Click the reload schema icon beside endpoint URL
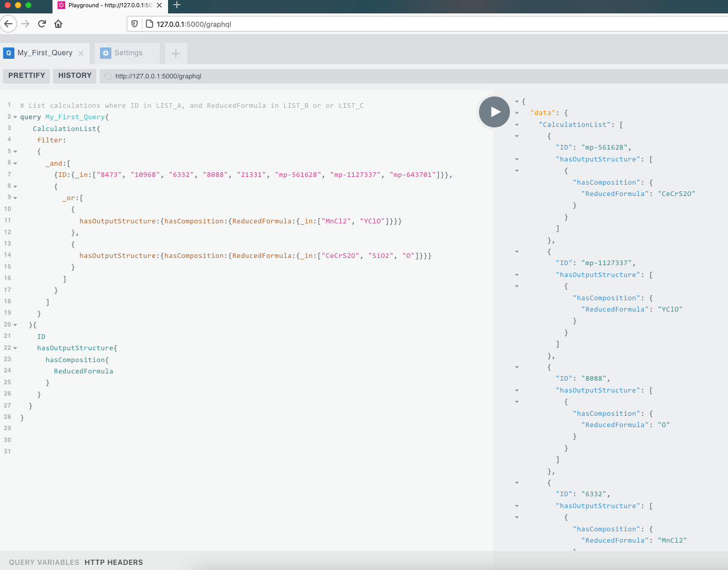The width and height of the screenshot is (728, 570). pos(108,76)
